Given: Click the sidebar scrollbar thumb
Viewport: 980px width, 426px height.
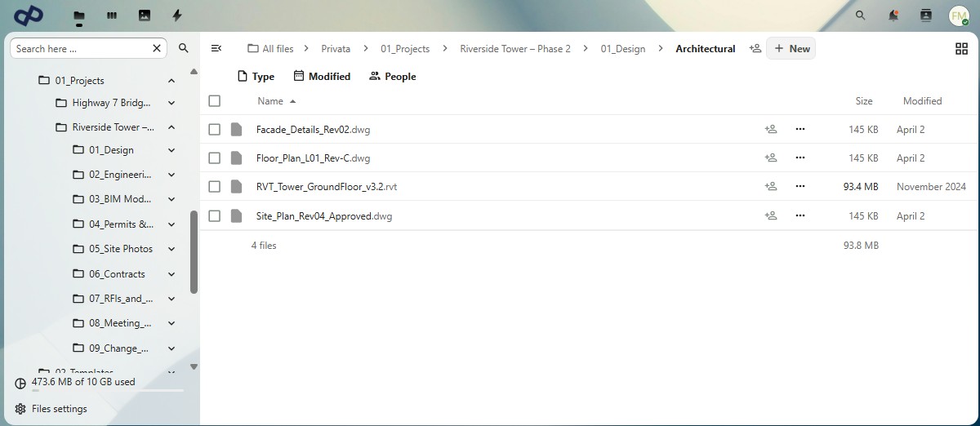Looking at the screenshot, I should point(194,252).
